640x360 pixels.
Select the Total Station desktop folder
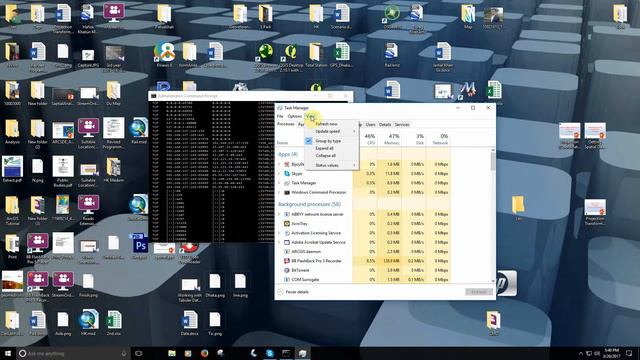pyautogui.click(x=316, y=55)
